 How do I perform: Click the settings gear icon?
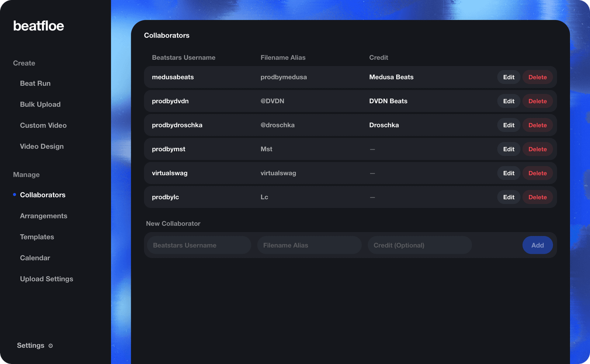pyautogui.click(x=51, y=346)
